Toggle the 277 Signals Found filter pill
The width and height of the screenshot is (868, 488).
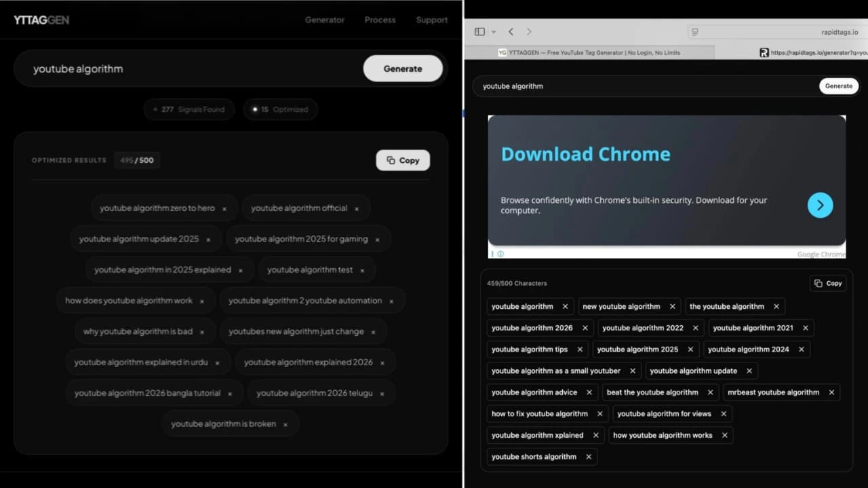click(189, 109)
